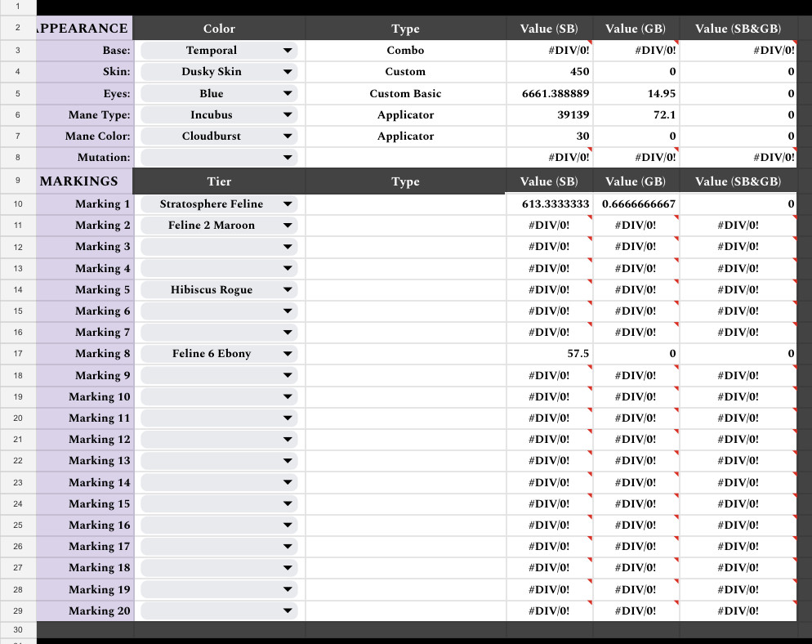Viewport: 812px width, 644px height.
Task: Select the cell with value 57.5
Action: pyautogui.click(x=550, y=353)
